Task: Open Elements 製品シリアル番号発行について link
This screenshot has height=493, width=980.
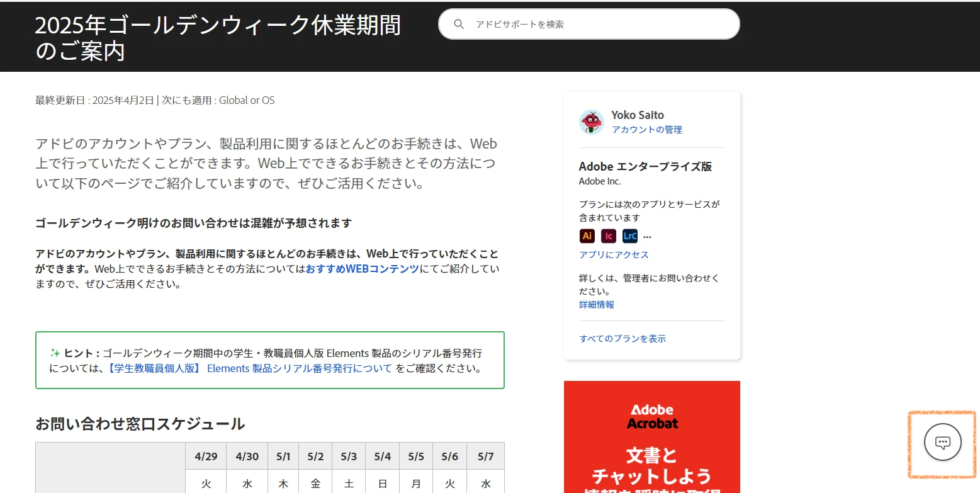Action: tap(248, 368)
